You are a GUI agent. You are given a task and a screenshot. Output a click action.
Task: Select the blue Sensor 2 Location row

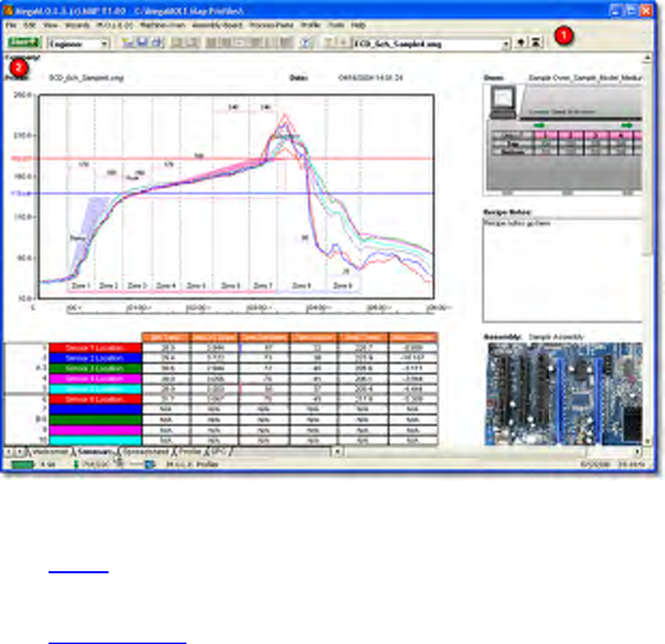tap(95, 358)
